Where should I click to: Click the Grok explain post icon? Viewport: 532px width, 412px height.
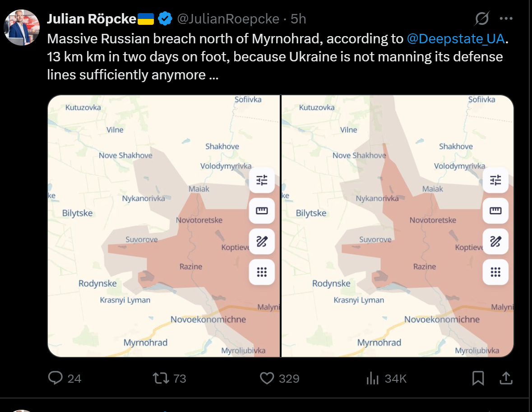(x=482, y=19)
